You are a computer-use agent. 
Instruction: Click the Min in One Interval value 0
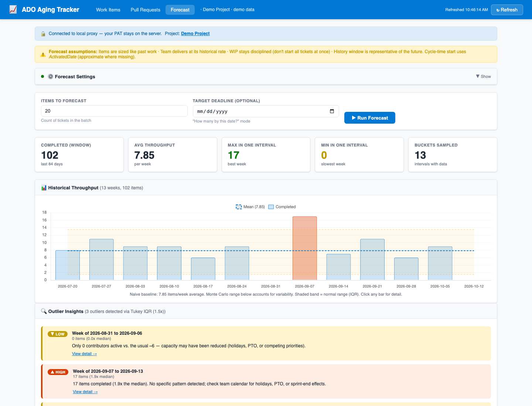click(324, 155)
